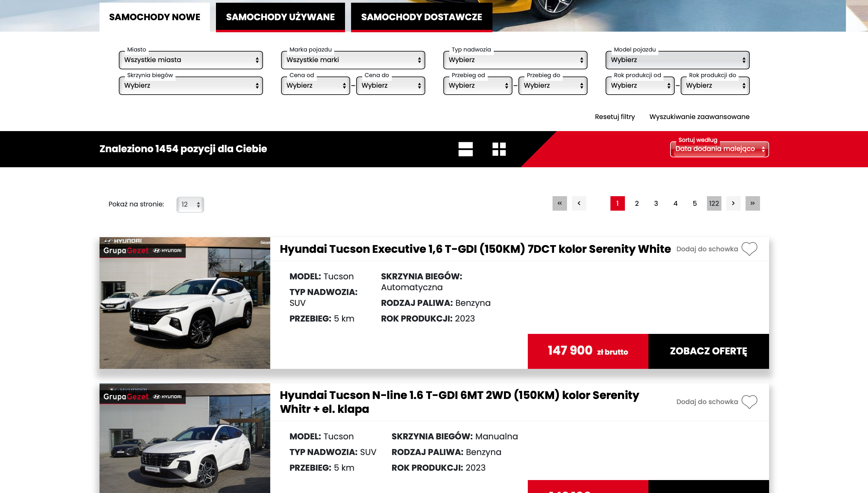
Task: Open Hyundai Tucson N-line listing title
Action: tap(459, 402)
